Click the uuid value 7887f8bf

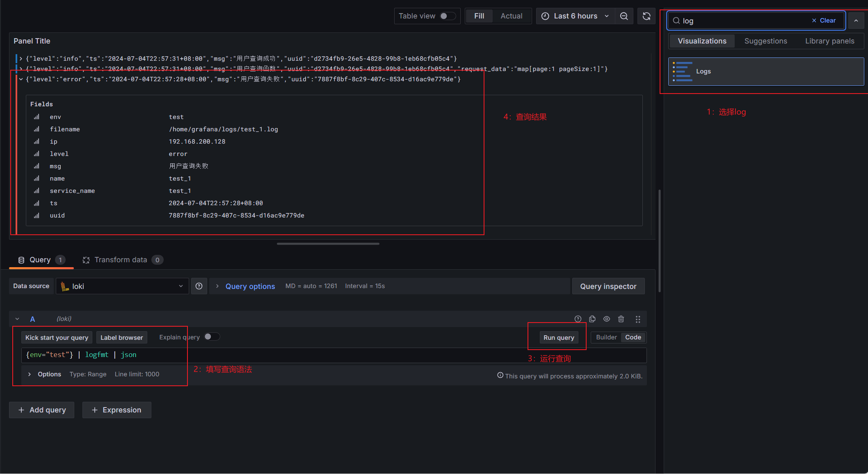tap(237, 215)
